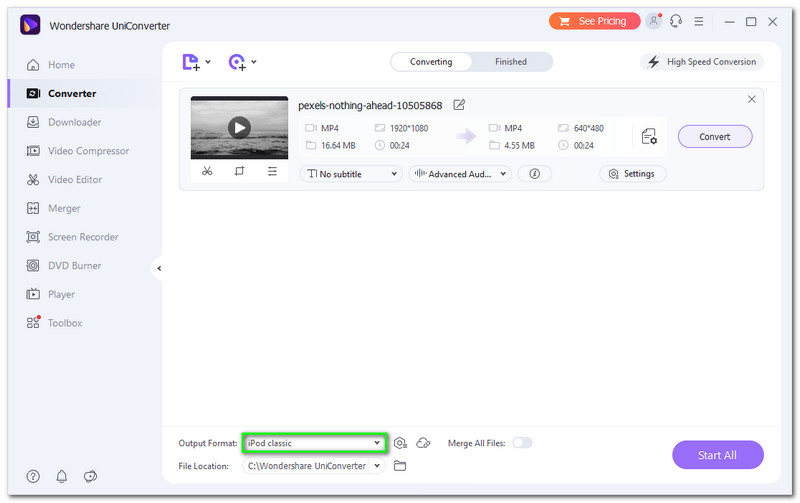
Task: Click the edit filename pencil icon
Action: 459,105
